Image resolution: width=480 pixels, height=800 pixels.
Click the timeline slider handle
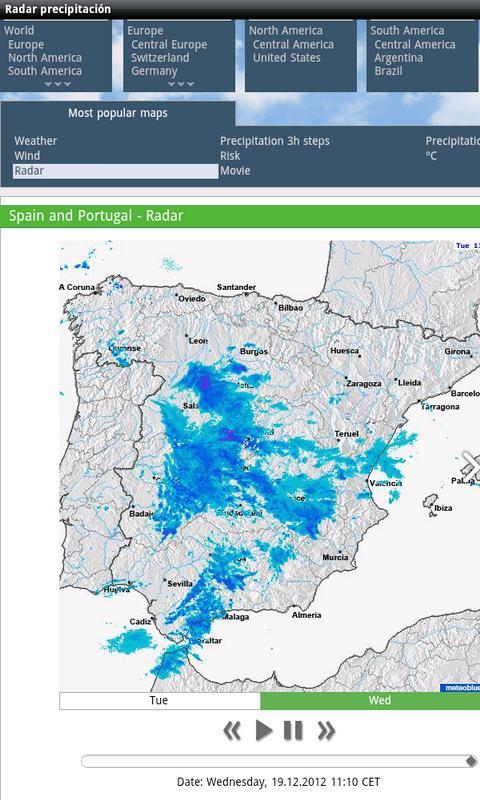point(471,761)
